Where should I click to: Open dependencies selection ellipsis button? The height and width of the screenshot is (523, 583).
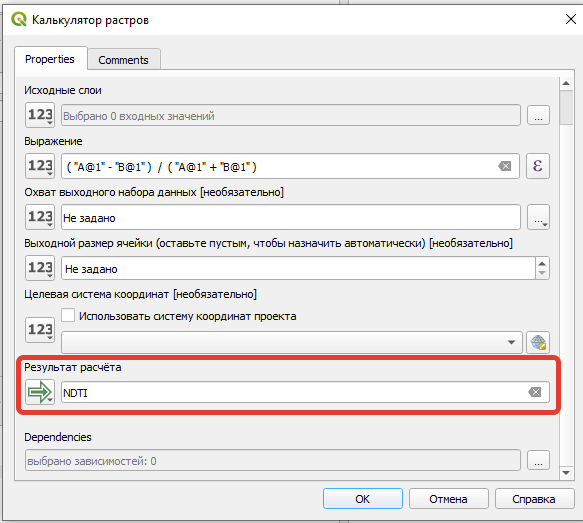pyautogui.click(x=538, y=460)
